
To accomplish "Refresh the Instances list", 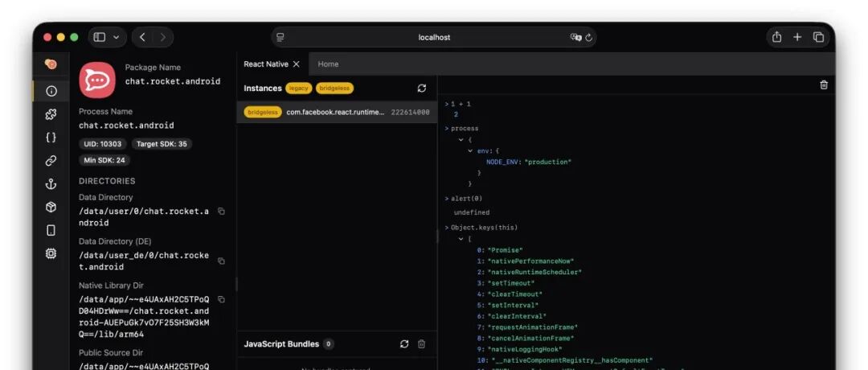I will coord(422,88).
